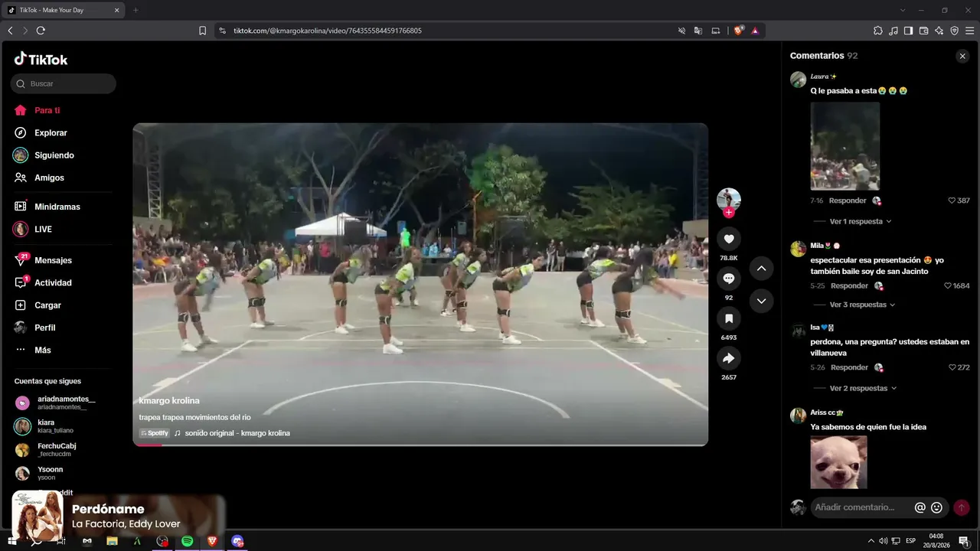Open Brave Wallet icon in toolbar
This screenshot has height=551, width=980.
pos(923,31)
